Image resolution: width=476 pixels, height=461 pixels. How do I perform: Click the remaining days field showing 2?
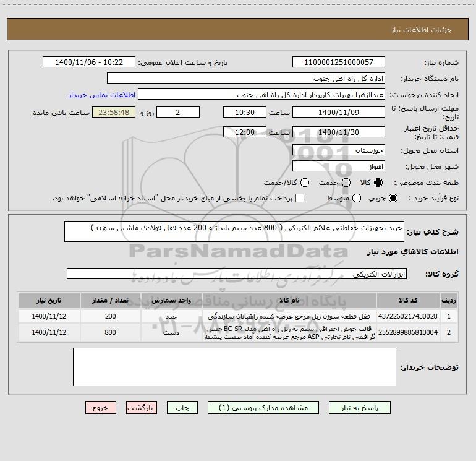[178, 112]
